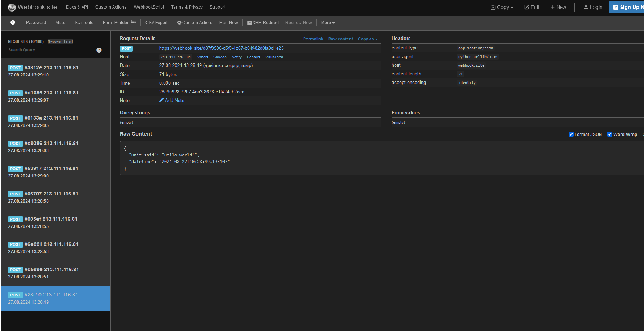Uncheck the Word-Wrap checkbox
This screenshot has width=644, height=331.
[610, 134]
